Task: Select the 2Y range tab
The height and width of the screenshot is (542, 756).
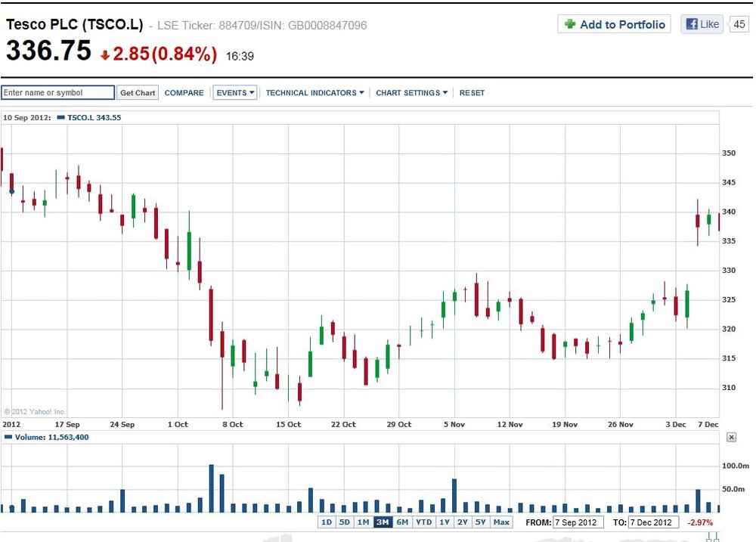Action: click(x=463, y=522)
